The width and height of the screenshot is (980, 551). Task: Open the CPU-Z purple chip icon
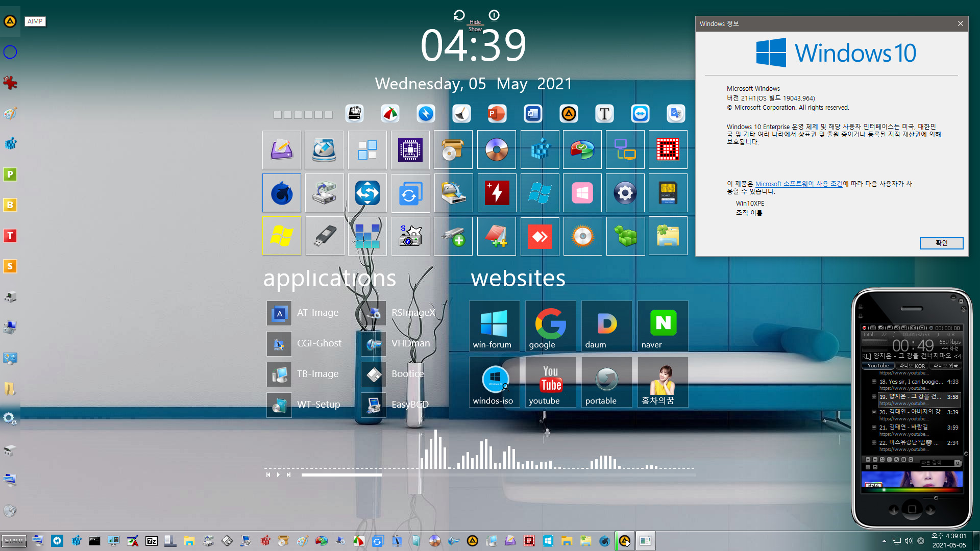pyautogui.click(x=410, y=150)
